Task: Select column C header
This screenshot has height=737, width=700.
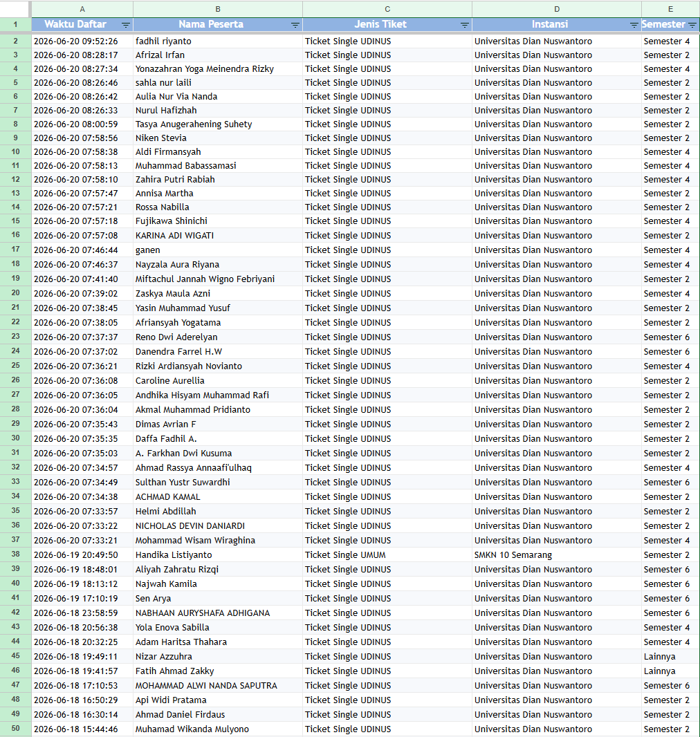Action: tap(387, 9)
